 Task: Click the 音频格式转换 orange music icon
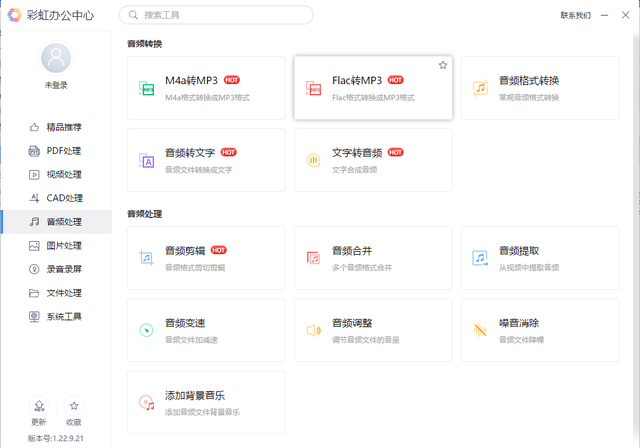coord(480,88)
